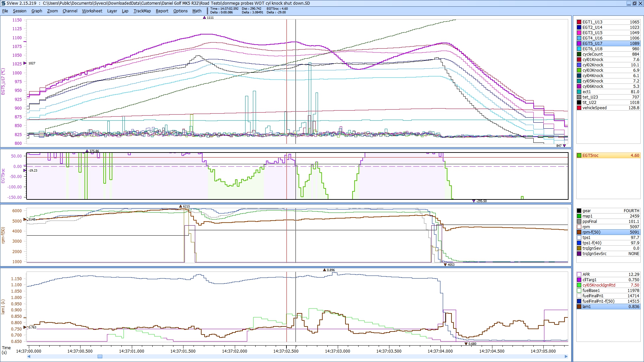Viewport: 644px width, 362px height.
Task: Expand the TrackMap menu
Action: (142, 11)
